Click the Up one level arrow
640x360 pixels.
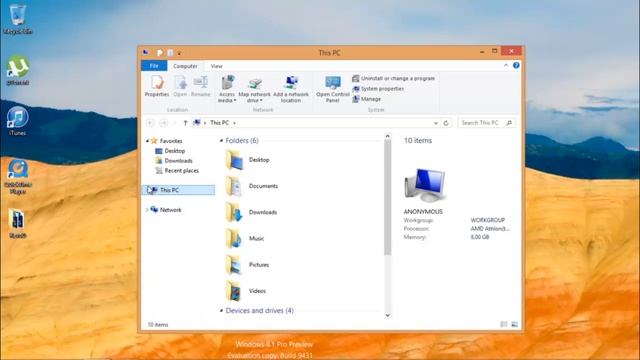pos(185,123)
